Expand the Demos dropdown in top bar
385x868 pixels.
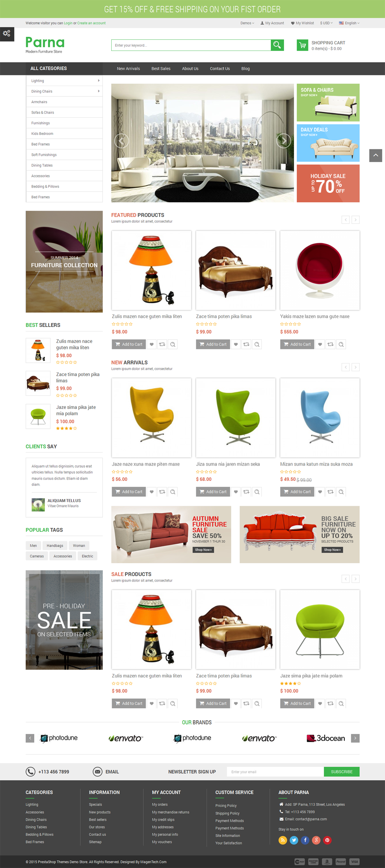(247, 23)
